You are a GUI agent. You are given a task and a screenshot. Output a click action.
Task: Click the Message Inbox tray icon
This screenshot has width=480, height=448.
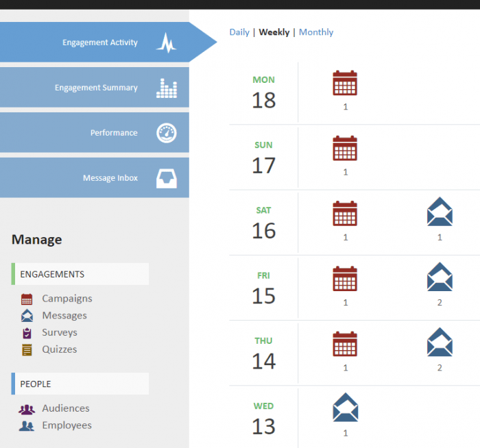[167, 178]
